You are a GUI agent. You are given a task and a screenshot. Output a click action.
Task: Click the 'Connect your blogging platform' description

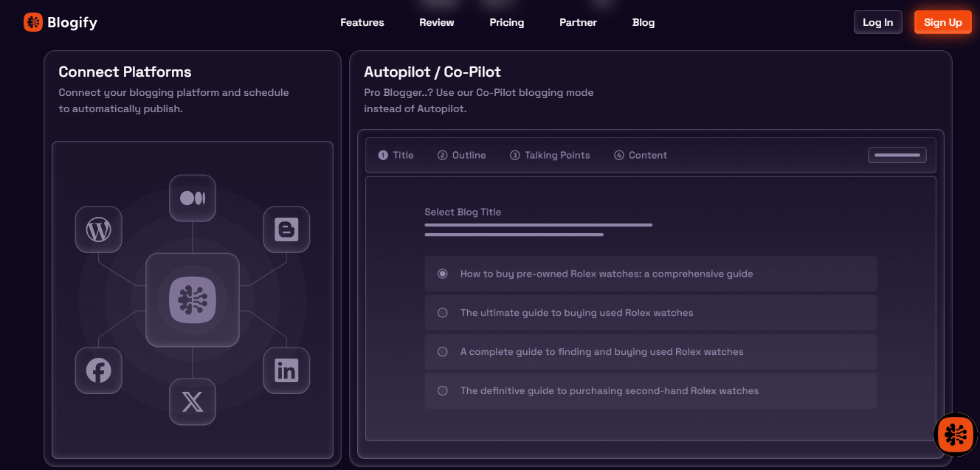174,101
